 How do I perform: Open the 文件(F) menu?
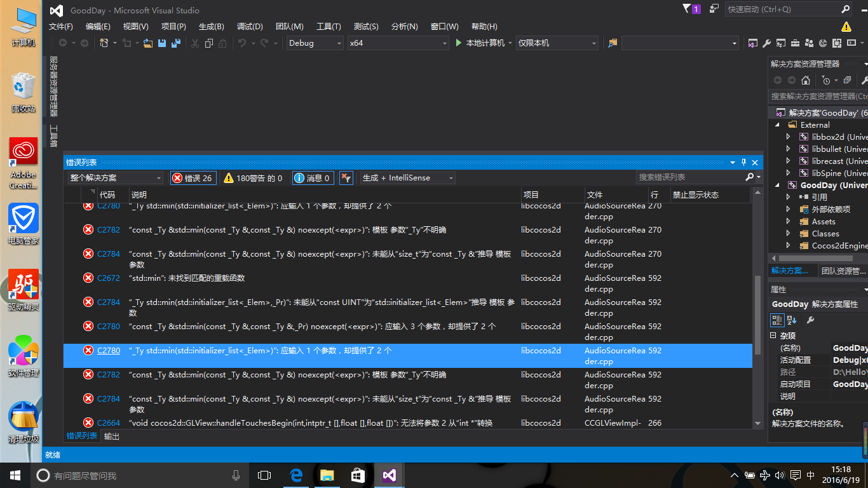pyautogui.click(x=61, y=27)
